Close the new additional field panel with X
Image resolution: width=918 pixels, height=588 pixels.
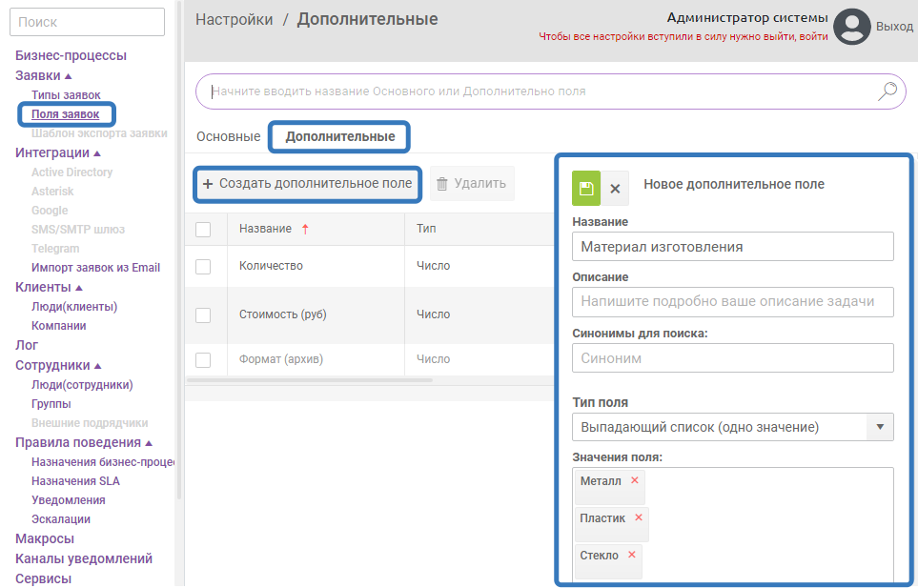[615, 189]
